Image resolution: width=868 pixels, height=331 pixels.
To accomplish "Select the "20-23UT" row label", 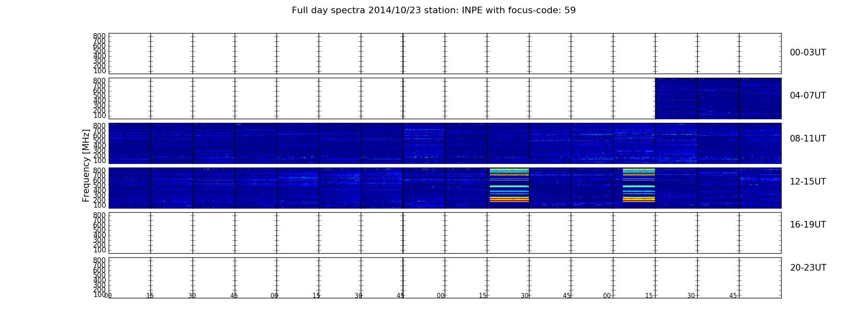I will (x=808, y=268).
